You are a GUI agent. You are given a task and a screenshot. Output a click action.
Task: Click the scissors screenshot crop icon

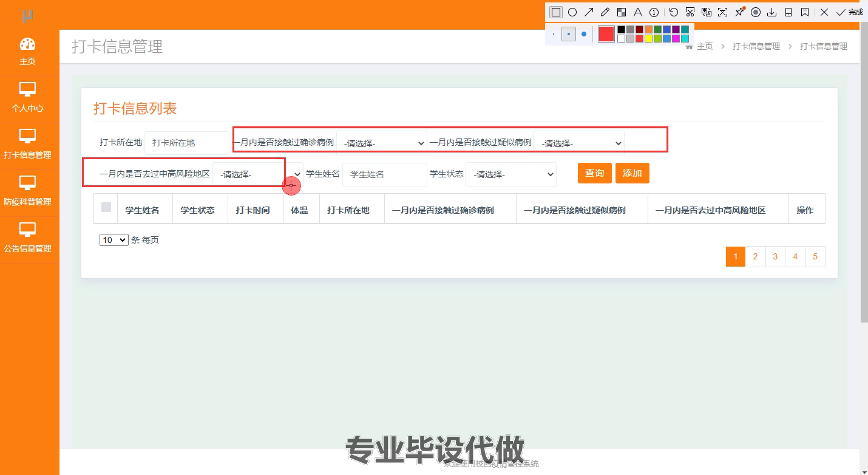coord(690,12)
